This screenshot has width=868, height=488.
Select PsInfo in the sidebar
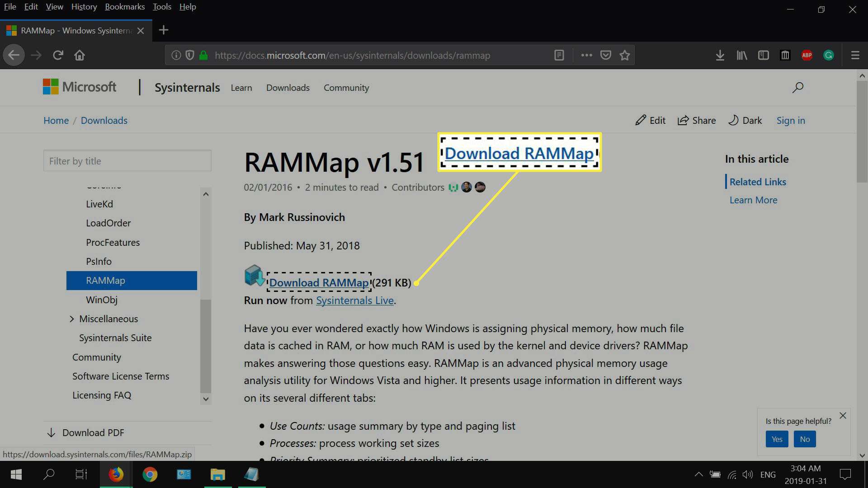(99, 261)
